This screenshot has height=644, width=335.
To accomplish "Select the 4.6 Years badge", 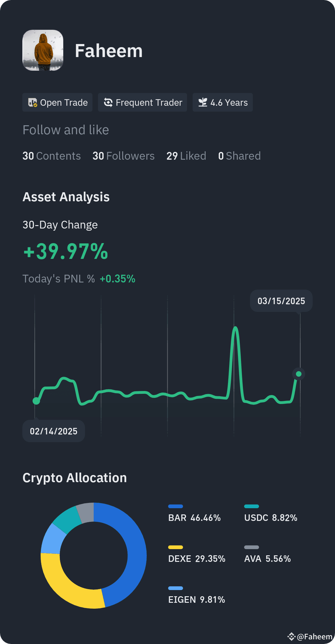I will (223, 102).
